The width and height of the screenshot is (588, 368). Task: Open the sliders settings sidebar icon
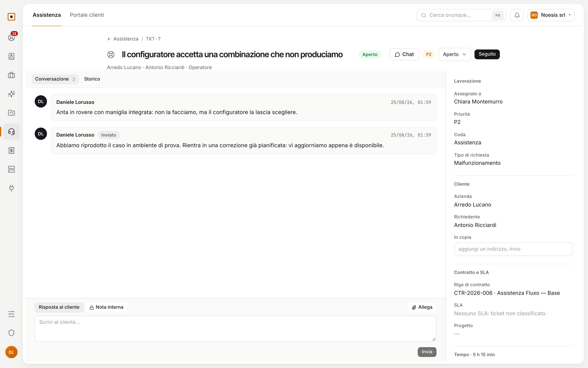click(11, 314)
